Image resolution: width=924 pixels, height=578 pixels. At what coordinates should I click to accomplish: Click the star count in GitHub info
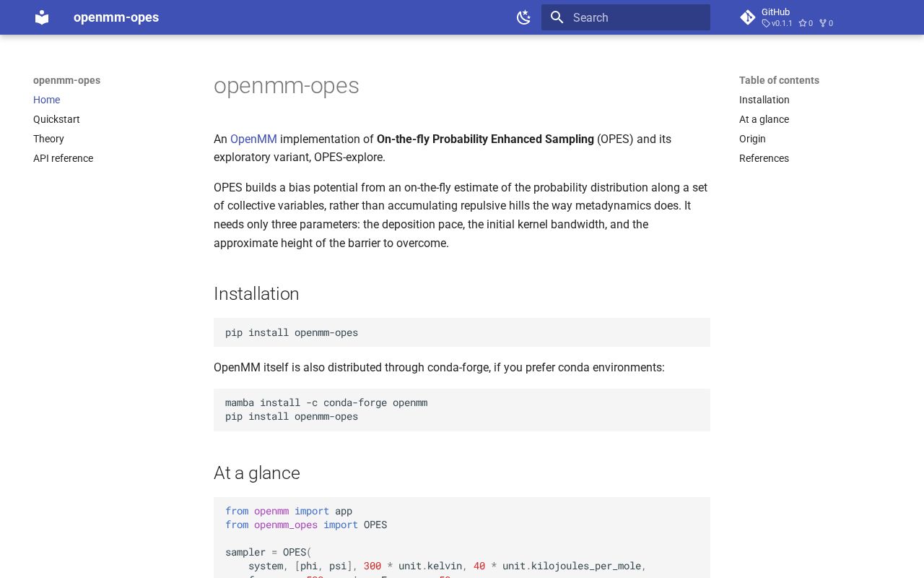[x=806, y=23]
